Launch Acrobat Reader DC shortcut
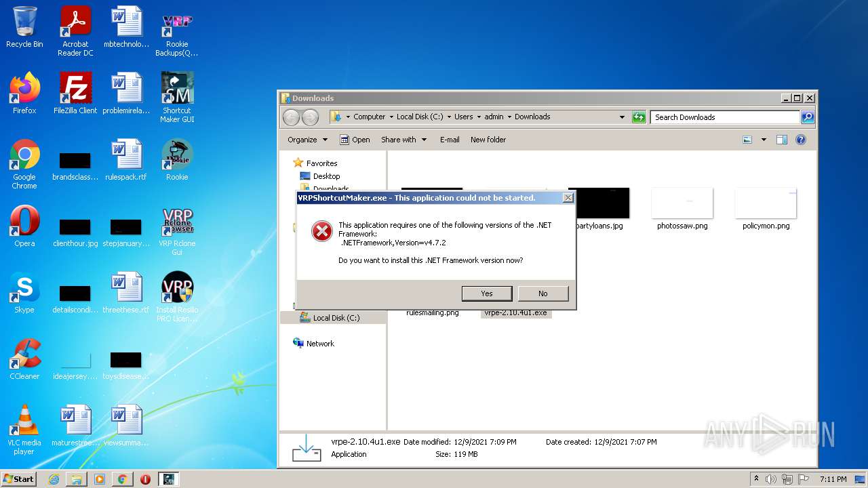The height and width of the screenshot is (488, 868). pos(75,31)
